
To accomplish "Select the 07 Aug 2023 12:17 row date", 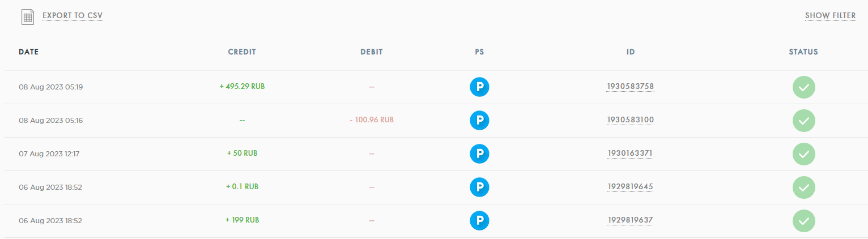I will tap(49, 153).
